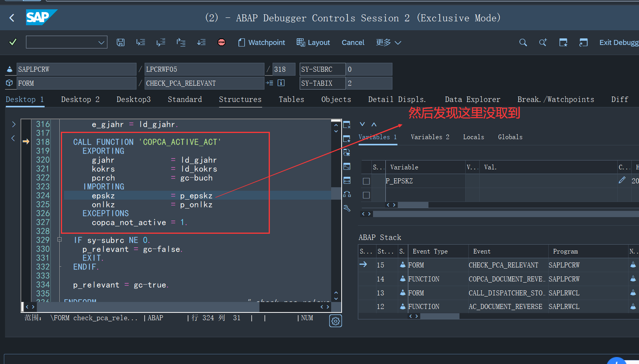Open the Layout button
Viewport: 639px width, 364px height.
(x=313, y=42)
